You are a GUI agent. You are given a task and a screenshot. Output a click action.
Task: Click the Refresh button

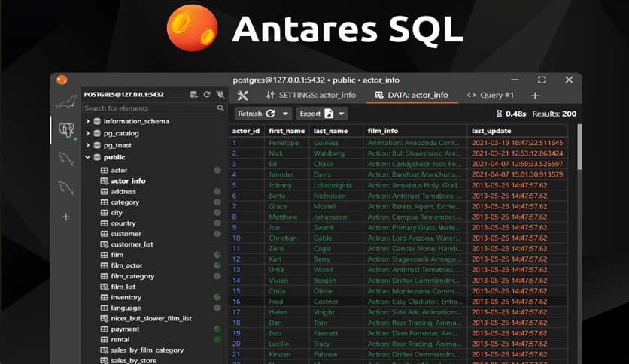[x=256, y=114]
